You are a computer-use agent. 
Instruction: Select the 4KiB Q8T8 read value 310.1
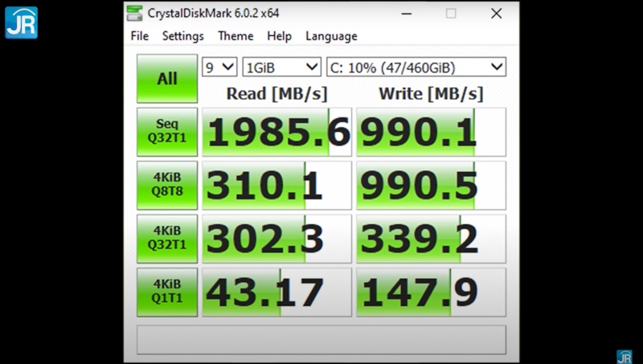click(276, 185)
